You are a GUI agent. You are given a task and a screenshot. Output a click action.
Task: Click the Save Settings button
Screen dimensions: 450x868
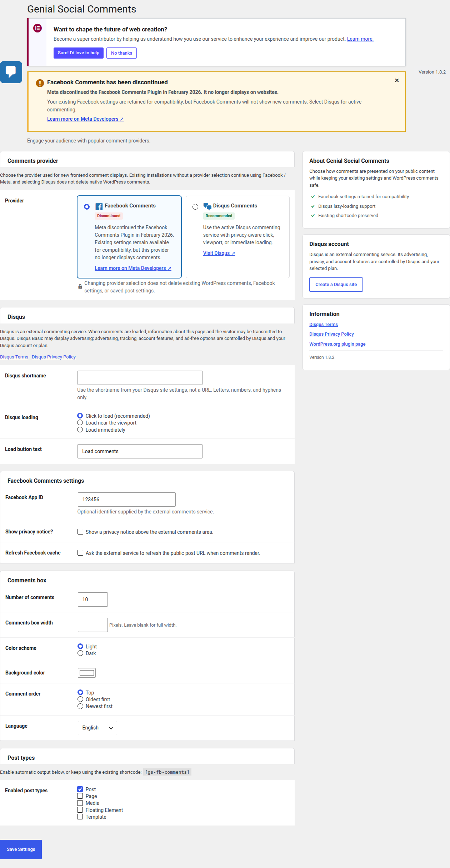(x=21, y=849)
